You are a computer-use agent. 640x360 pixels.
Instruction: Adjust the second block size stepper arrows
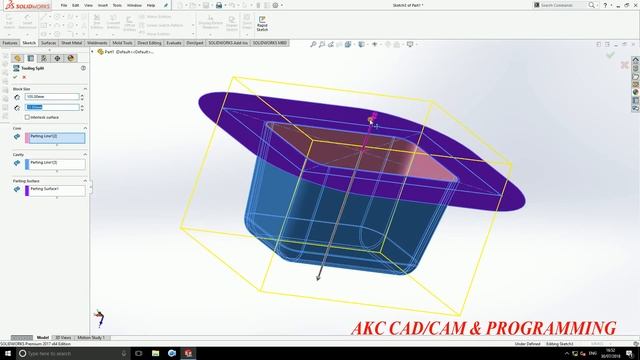82,108
